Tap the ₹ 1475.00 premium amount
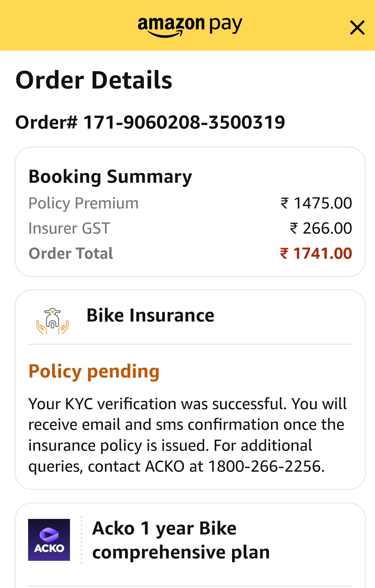 pos(316,203)
